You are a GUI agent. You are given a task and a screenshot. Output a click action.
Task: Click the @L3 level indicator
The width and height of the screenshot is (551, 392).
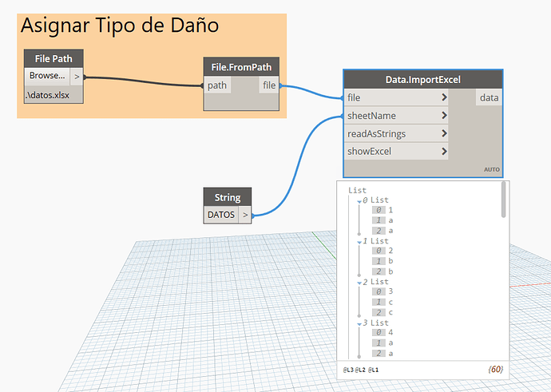coord(348,370)
